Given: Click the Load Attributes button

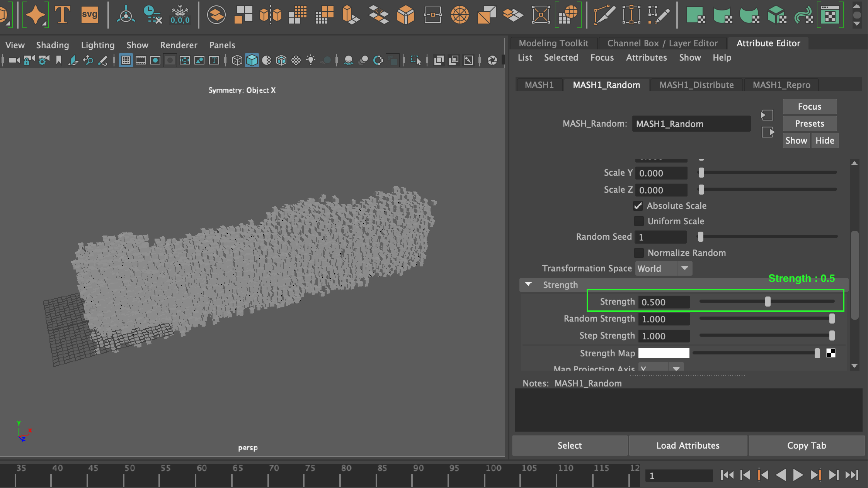Looking at the screenshot, I should point(688,445).
